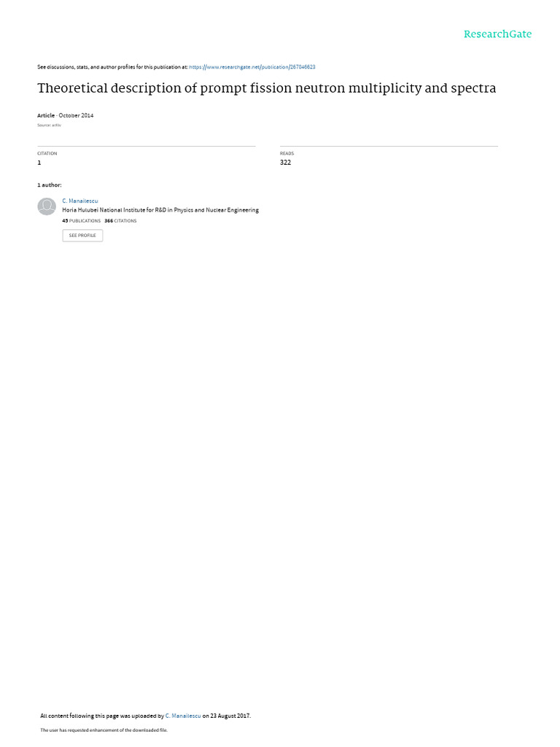Click the '1 author:' heading

click(x=50, y=185)
